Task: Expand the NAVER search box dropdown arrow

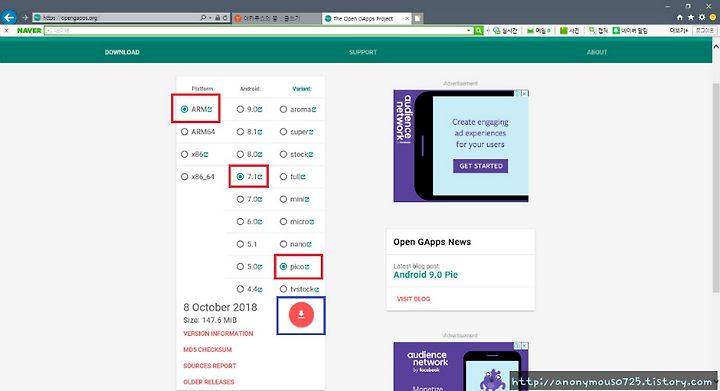Action: click(469, 31)
